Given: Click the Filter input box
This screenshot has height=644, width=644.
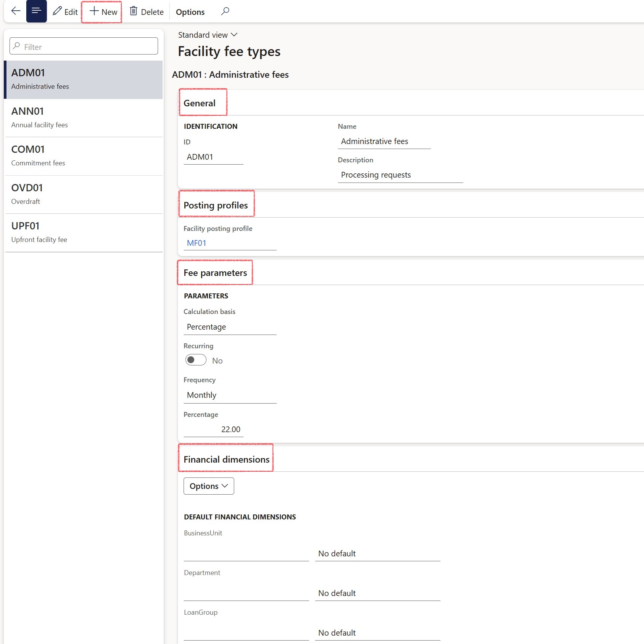Looking at the screenshot, I should 83,46.
